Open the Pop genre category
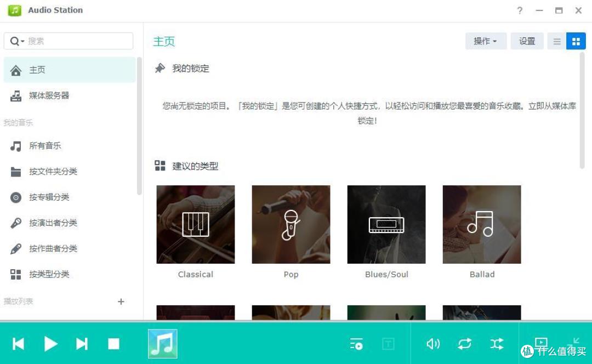Screen dimensions: 592x364 pos(291,224)
